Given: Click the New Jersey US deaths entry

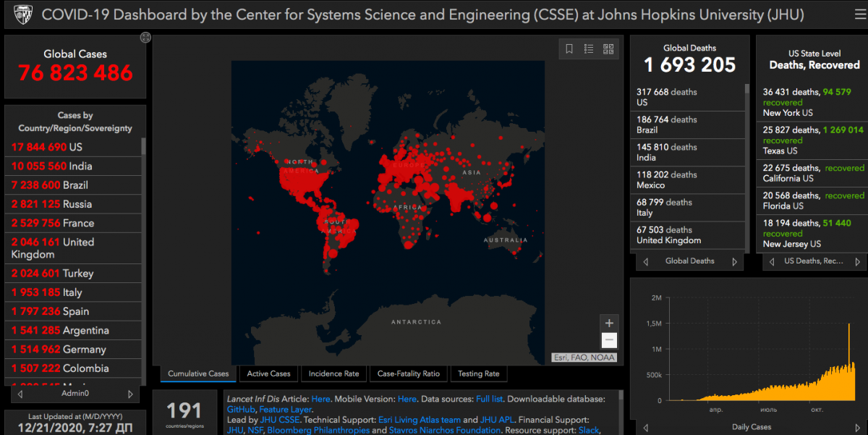Looking at the screenshot, I should click(813, 234).
